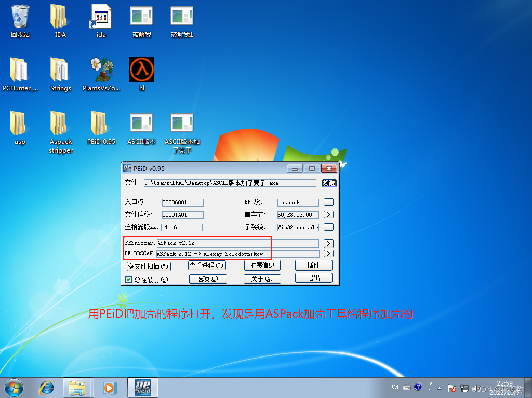
Task: Open the Windows Start menu
Action: [x=14, y=388]
